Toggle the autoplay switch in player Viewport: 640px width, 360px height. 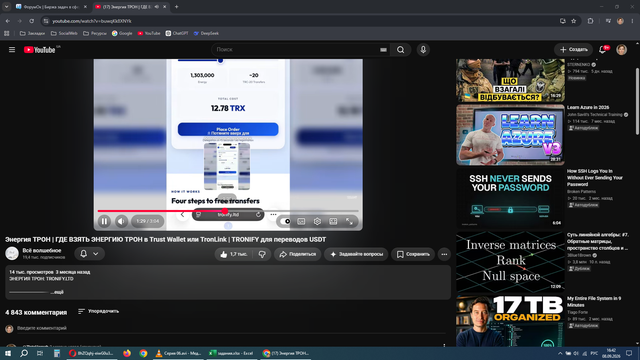click(285, 221)
